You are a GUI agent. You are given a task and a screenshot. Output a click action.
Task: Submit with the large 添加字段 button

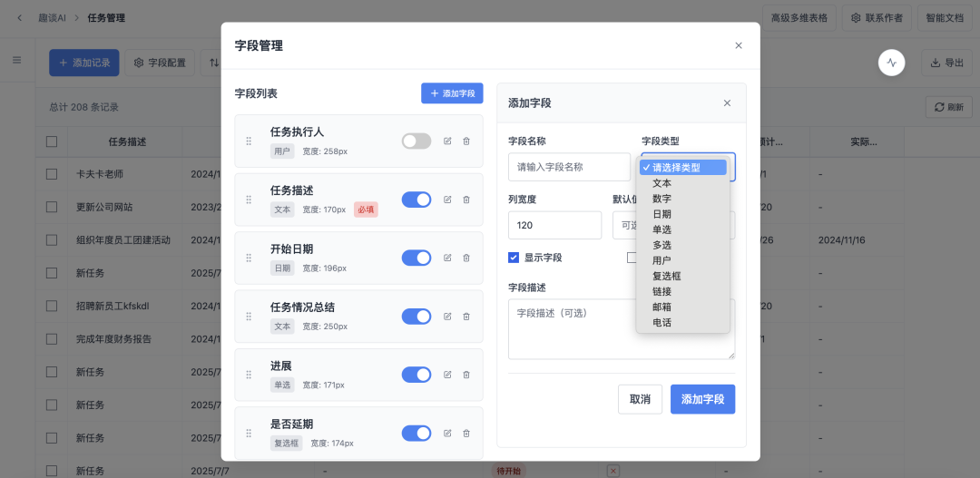tap(702, 399)
